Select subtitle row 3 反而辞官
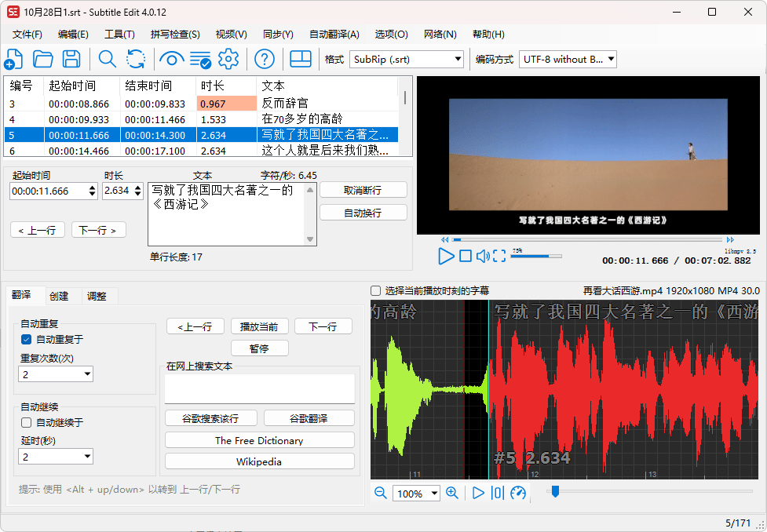This screenshot has width=767, height=532. (201, 104)
